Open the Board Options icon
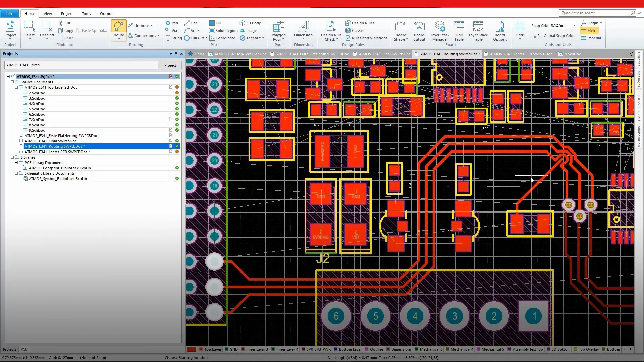 [500, 27]
